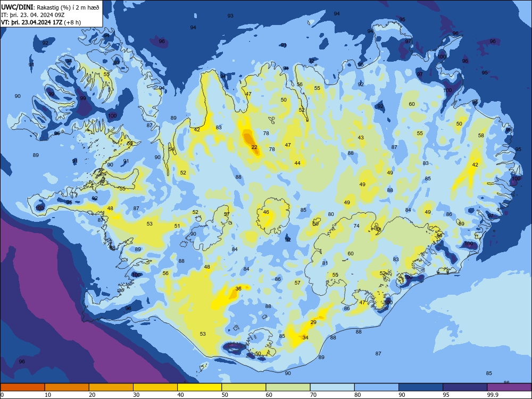Click the map value '74' inside the glacier outline
The width and height of the screenshot is (532, 399).
(x=356, y=226)
